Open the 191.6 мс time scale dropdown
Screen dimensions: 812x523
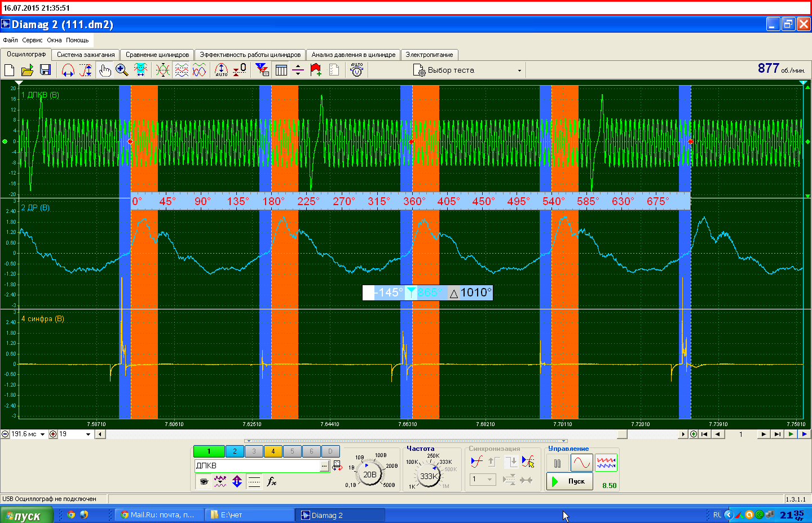[42, 434]
